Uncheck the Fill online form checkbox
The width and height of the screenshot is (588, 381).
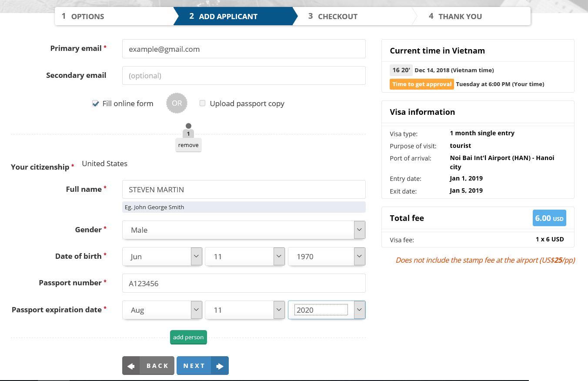[96, 104]
